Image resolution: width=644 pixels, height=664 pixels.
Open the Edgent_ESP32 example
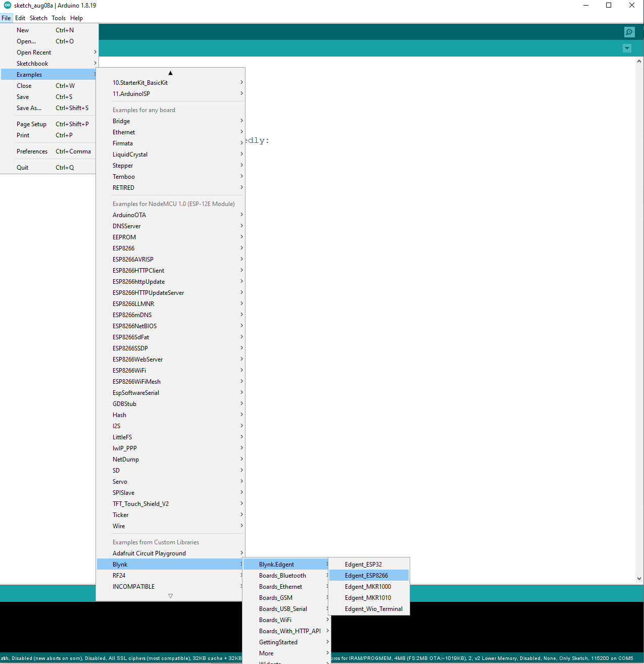pyautogui.click(x=369, y=565)
